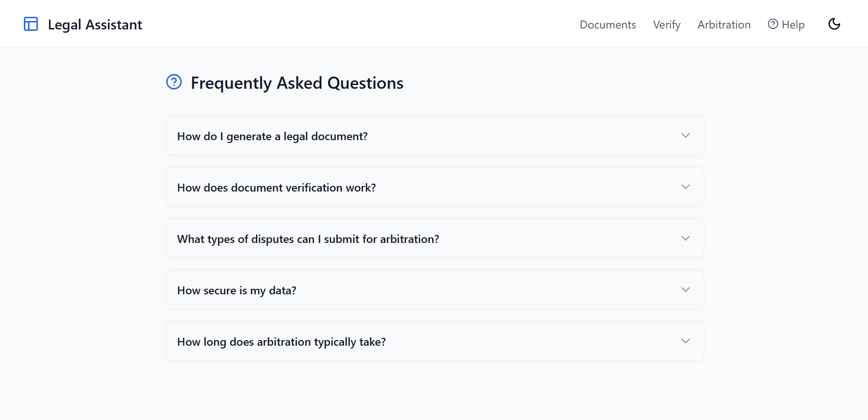
Task: Open the Arbitration navigation link
Action: tap(724, 25)
